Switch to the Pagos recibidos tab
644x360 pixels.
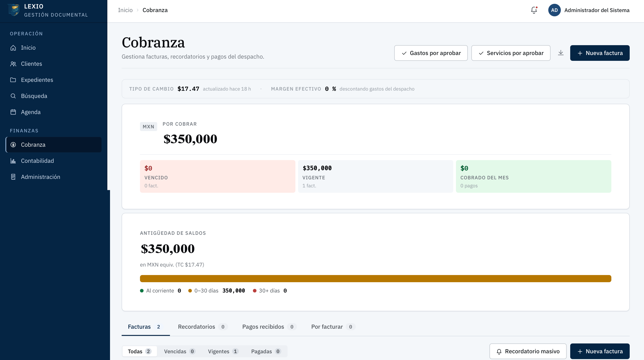pyautogui.click(x=269, y=327)
